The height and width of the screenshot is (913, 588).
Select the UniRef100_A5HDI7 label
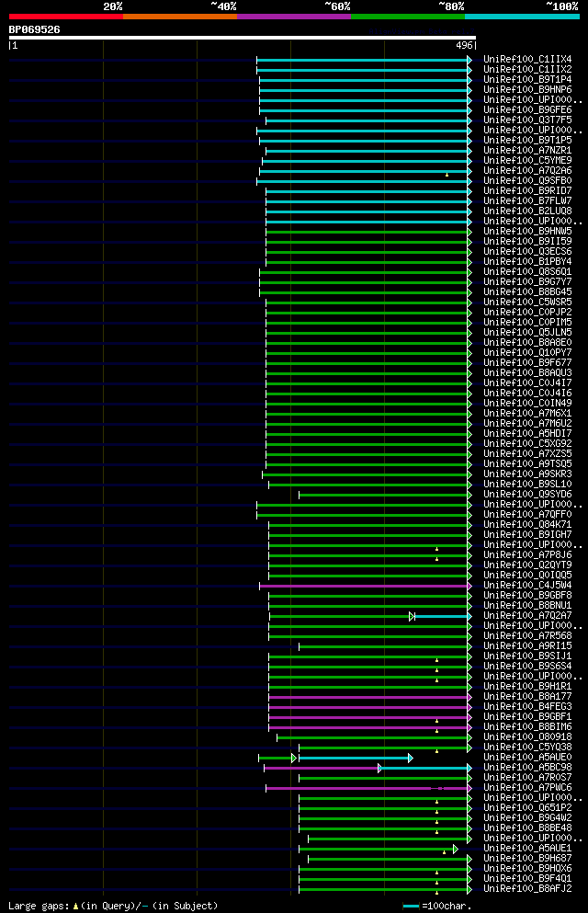click(x=527, y=434)
